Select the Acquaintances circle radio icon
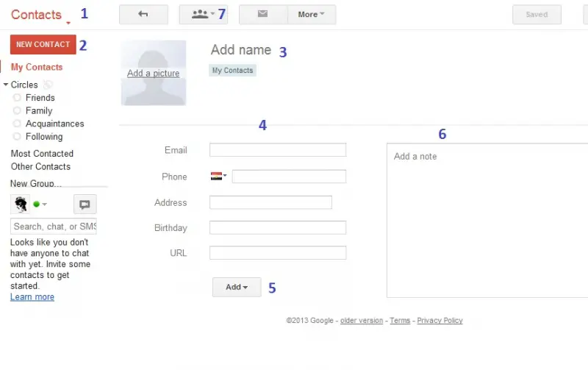 (x=17, y=124)
